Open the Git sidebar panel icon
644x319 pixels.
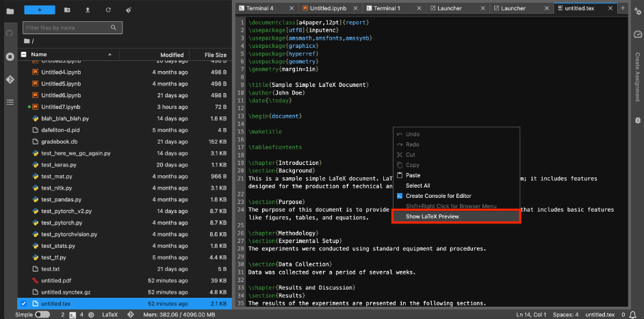tap(10, 79)
